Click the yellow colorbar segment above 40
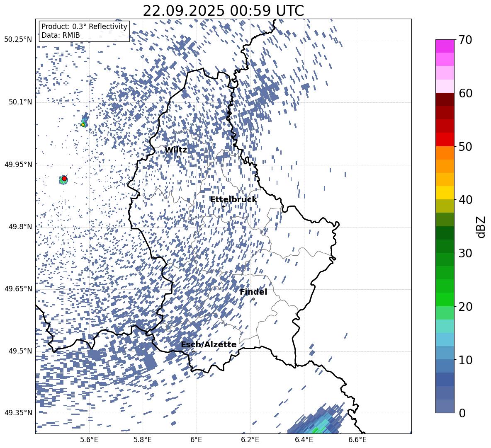 445,193
